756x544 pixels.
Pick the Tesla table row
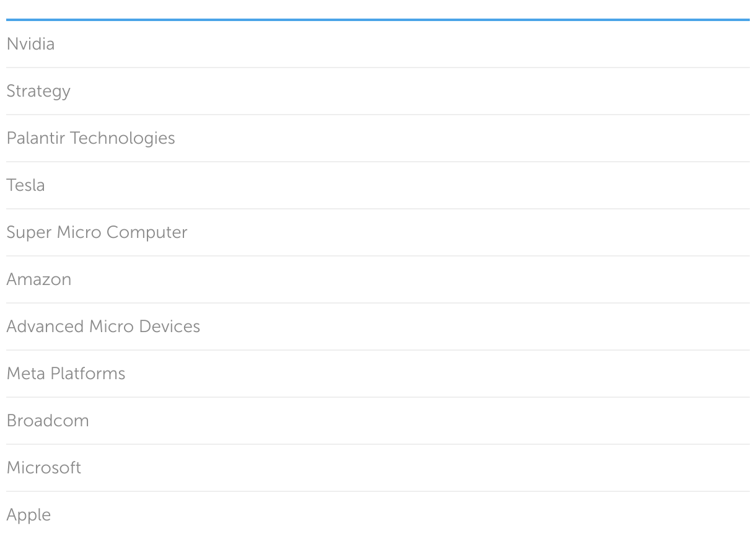point(378,185)
